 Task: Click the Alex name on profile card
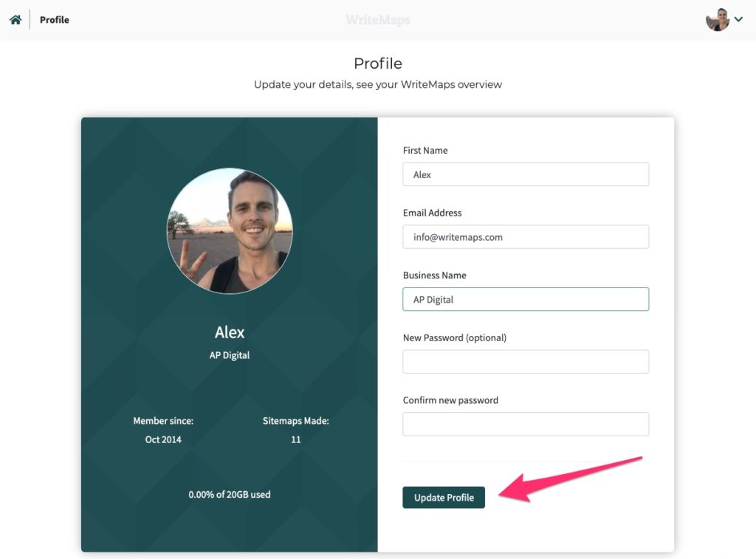click(x=230, y=332)
